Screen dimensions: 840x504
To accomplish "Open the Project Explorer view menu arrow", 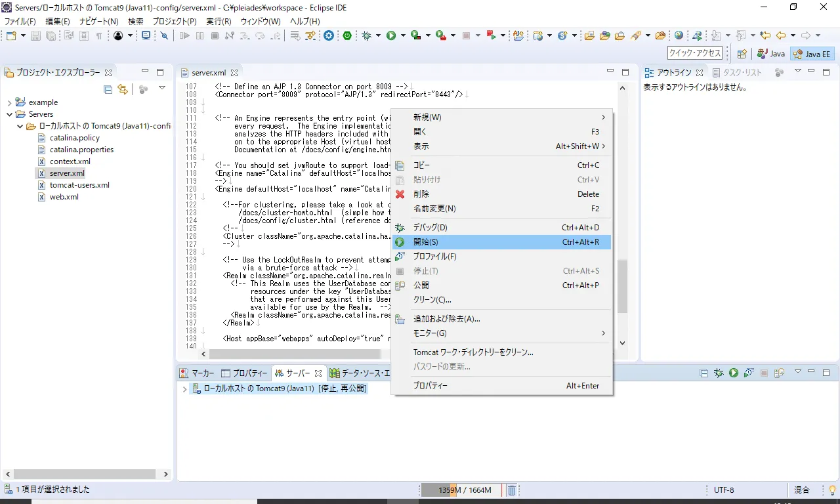I will (162, 88).
